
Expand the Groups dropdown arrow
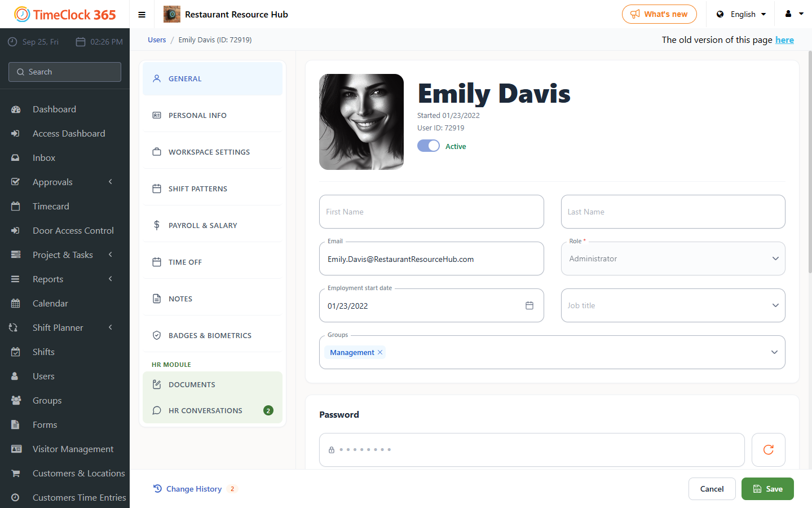[774, 352]
